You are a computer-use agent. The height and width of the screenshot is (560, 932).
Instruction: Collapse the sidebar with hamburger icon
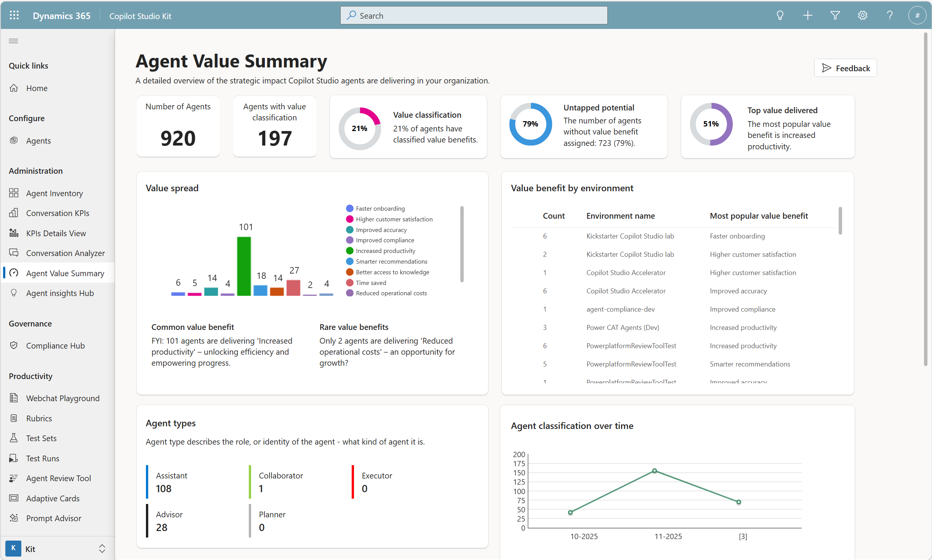(x=13, y=41)
